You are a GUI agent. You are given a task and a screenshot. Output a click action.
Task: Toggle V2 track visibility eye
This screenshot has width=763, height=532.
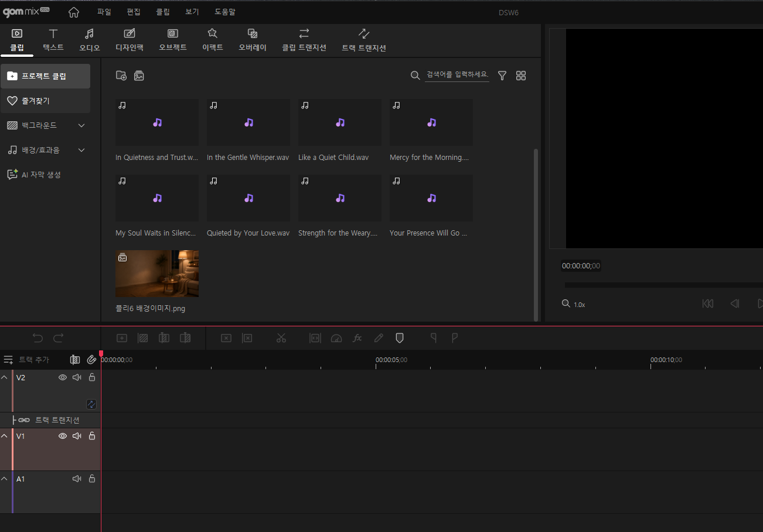pyautogui.click(x=63, y=377)
